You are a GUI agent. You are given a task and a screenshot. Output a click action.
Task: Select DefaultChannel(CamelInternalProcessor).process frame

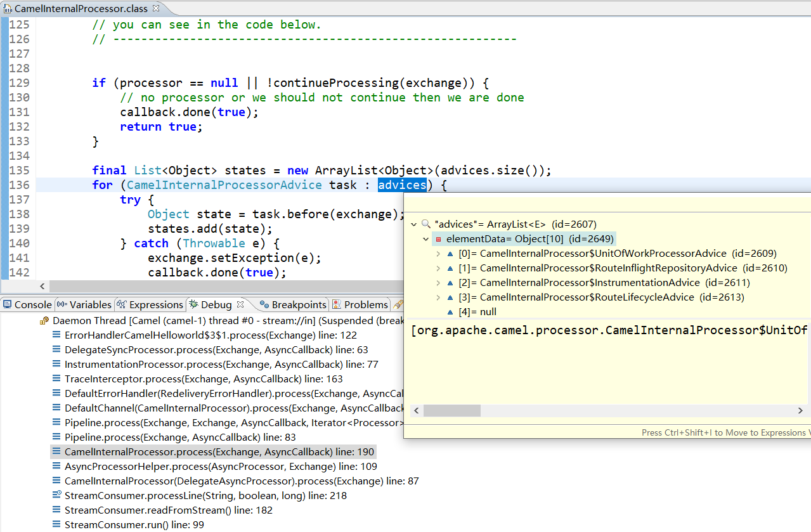234,408
